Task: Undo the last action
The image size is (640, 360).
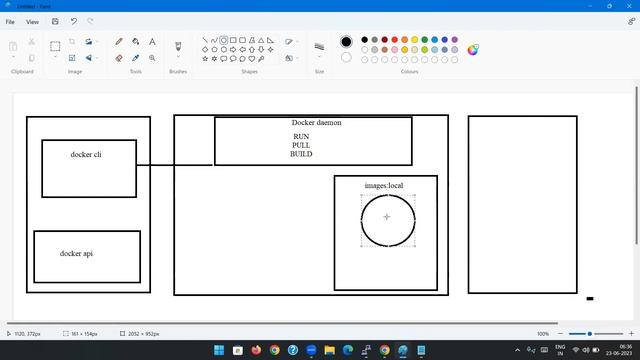Action: click(x=73, y=22)
